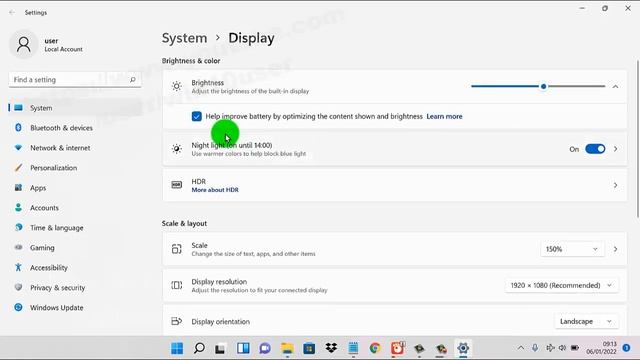
Task: Open the notification badge in the tray
Action: [x=626, y=348]
